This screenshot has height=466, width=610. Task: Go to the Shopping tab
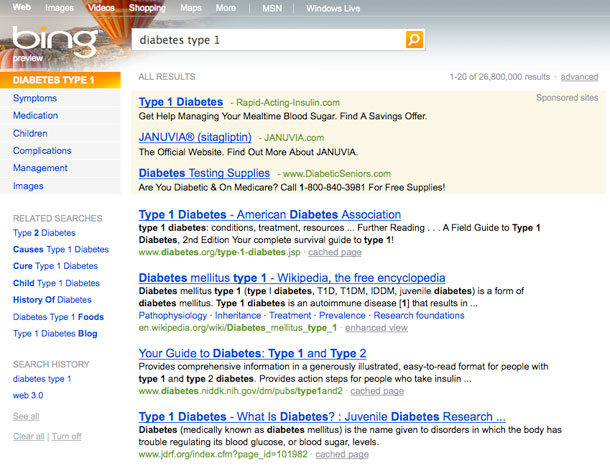[x=147, y=8]
